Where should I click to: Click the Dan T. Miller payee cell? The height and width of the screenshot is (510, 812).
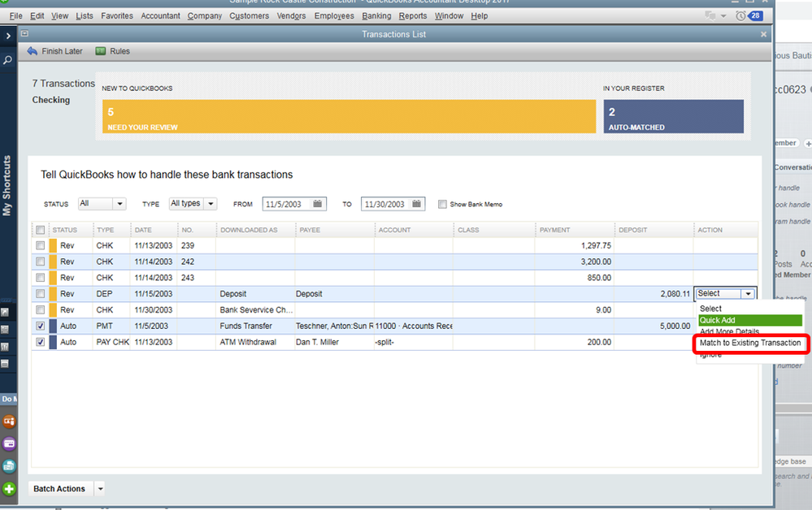[x=335, y=343]
